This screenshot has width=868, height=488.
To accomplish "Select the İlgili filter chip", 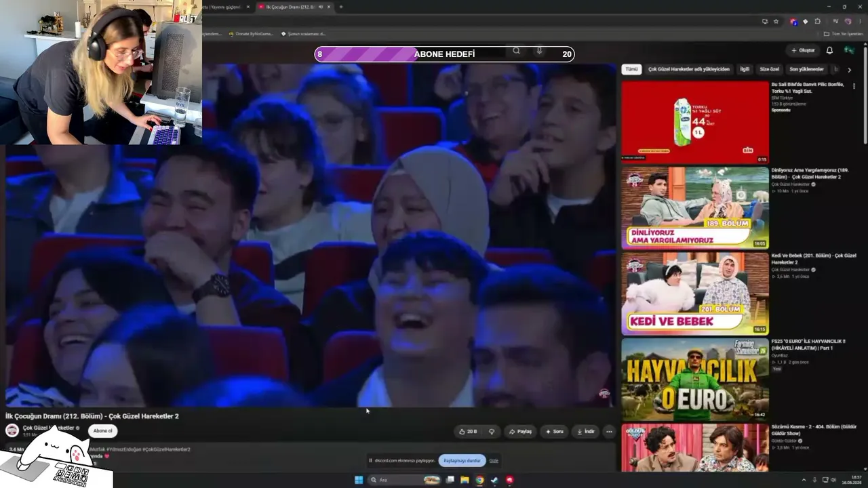I will pos(745,69).
